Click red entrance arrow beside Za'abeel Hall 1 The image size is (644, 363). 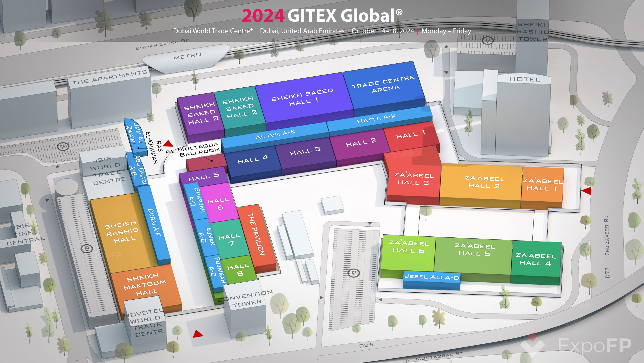(586, 191)
